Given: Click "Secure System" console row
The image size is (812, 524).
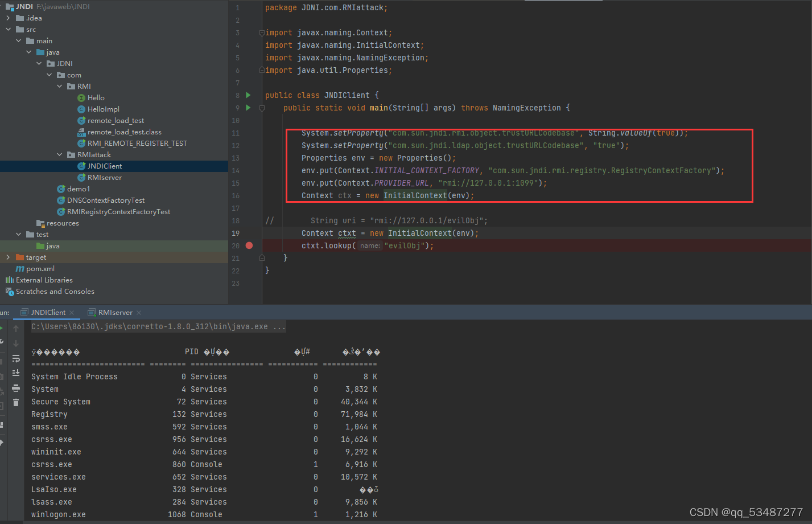Looking at the screenshot, I should pyautogui.click(x=204, y=402).
